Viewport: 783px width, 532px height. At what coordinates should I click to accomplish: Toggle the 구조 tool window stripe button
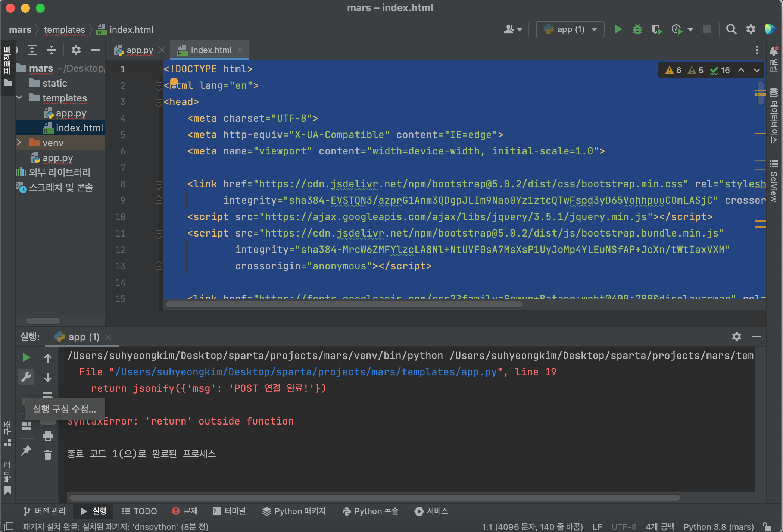7,434
